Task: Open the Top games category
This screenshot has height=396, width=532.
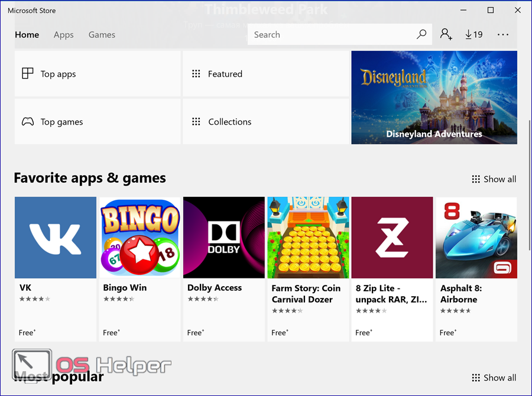Action: coord(98,122)
